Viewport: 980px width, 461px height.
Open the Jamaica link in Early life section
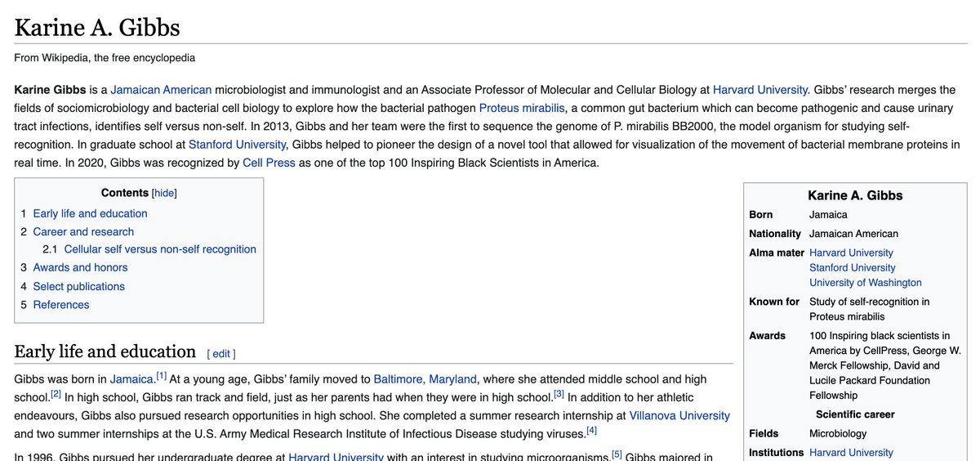tap(132, 379)
